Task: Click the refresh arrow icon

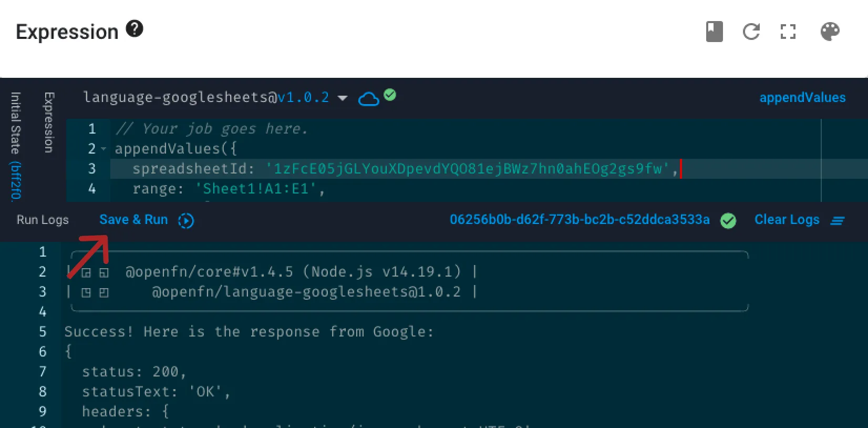Action: tap(751, 32)
